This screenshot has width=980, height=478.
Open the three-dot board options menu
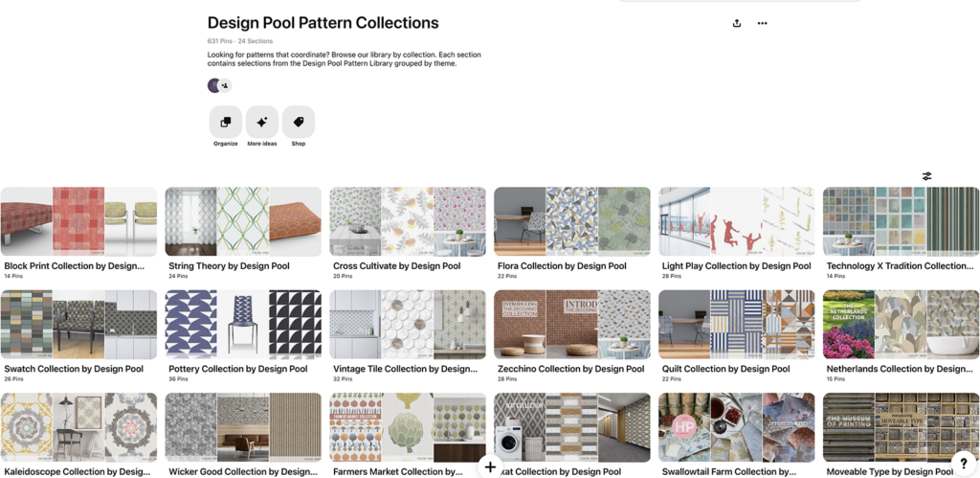(x=762, y=23)
